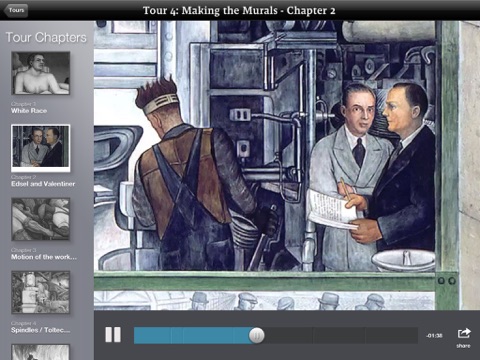The height and width of the screenshot is (360, 480).
Task: Open the partially visible bottom chapter thumbnail
Action: 41,352
